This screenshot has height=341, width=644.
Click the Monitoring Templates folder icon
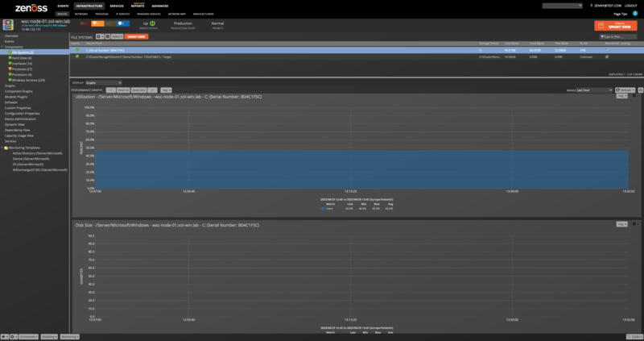(6, 148)
